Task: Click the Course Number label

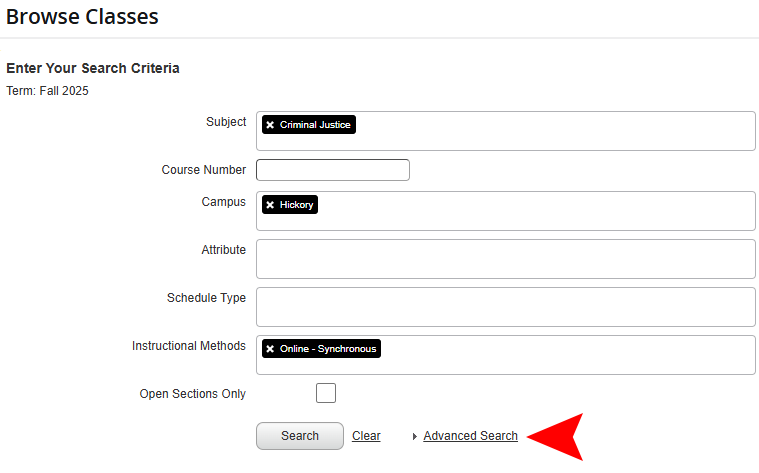Action: tap(204, 170)
